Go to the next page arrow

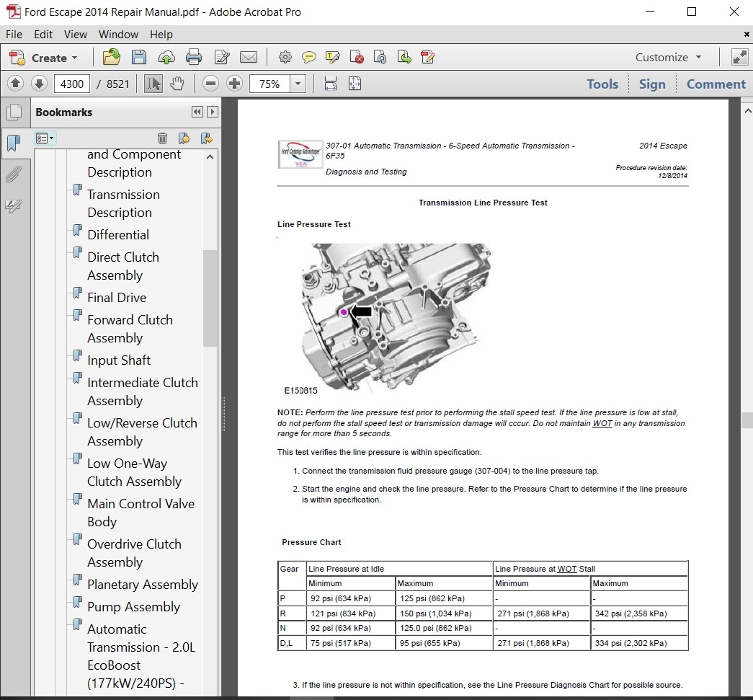tap(39, 84)
